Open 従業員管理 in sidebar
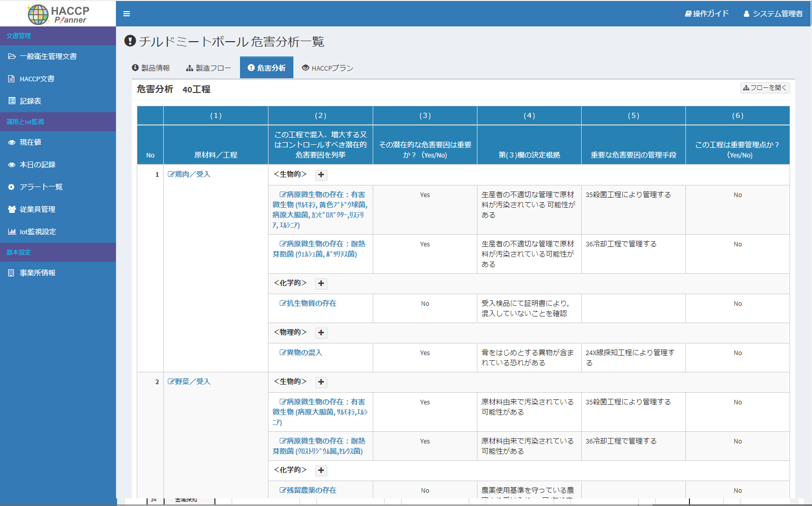Image resolution: width=812 pixels, height=506 pixels. (x=58, y=209)
